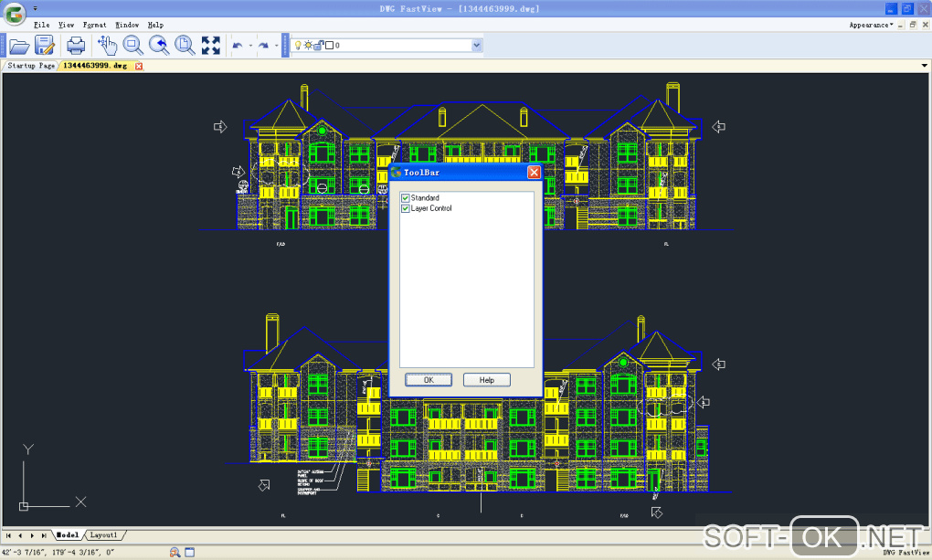
Task: Toggle the layer freeze sun icon
Action: (308, 45)
